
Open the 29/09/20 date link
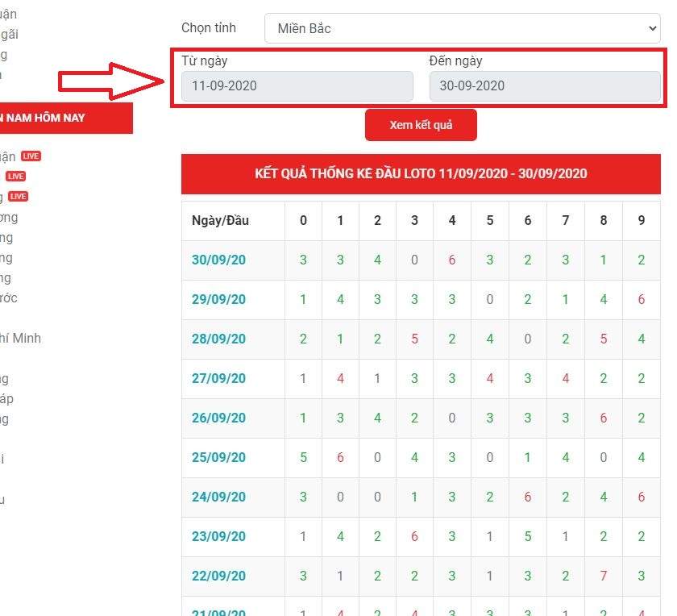pos(218,299)
